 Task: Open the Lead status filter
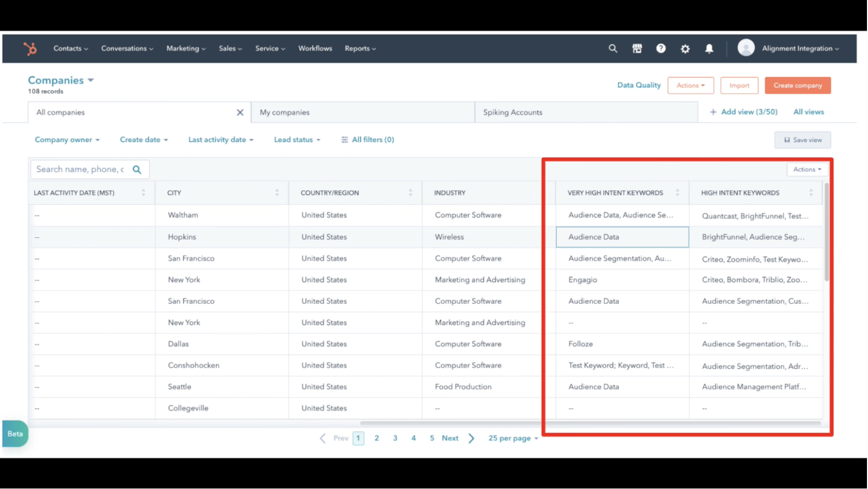tap(297, 140)
